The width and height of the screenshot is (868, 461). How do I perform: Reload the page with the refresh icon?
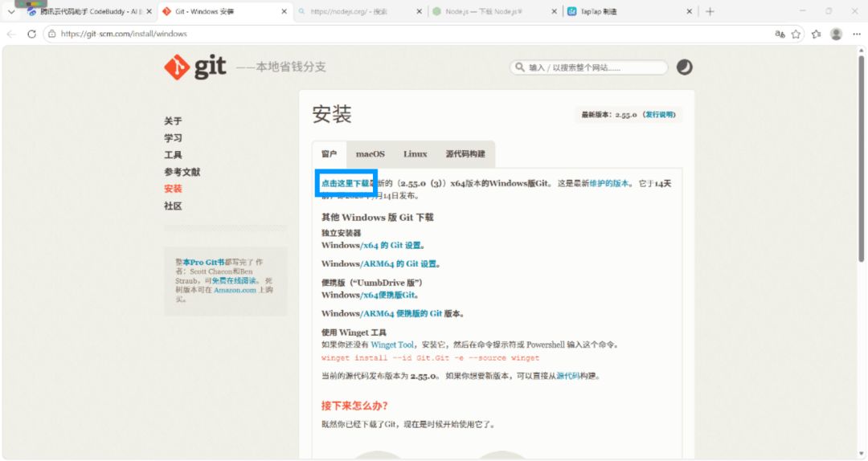pos(31,34)
